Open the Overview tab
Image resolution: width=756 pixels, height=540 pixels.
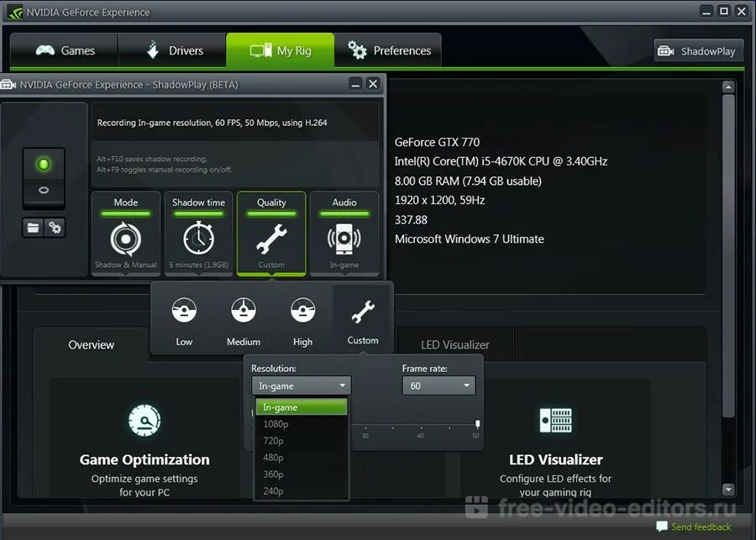pyautogui.click(x=91, y=344)
